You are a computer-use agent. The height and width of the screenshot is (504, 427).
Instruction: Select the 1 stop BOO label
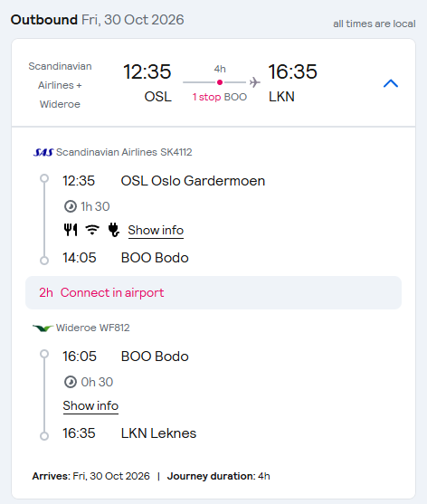pos(220,97)
